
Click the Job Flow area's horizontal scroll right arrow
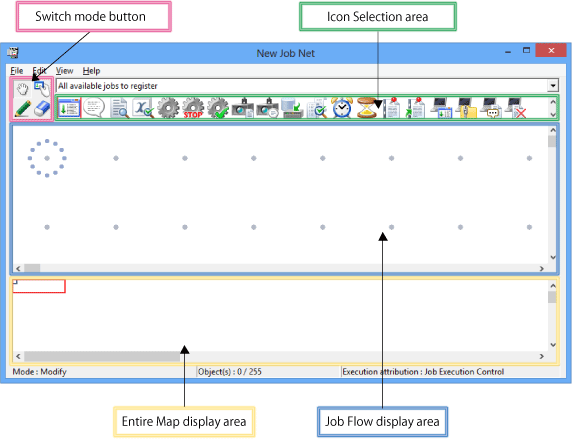point(542,269)
